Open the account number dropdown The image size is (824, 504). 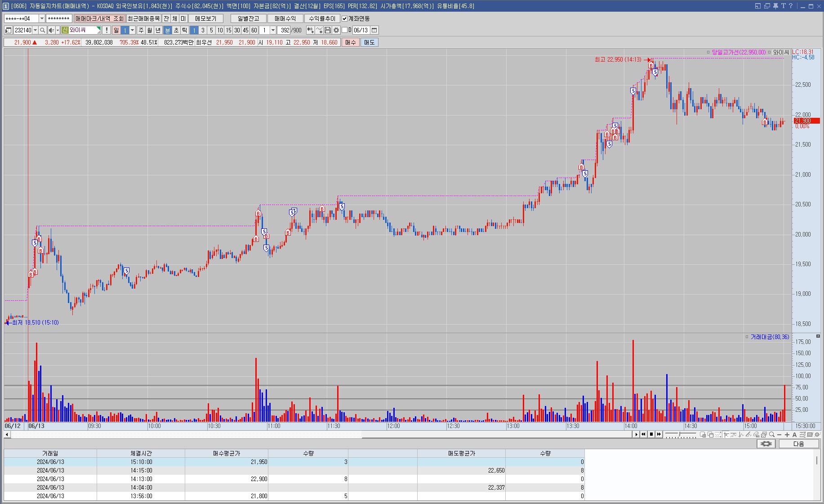click(x=42, y=18)
